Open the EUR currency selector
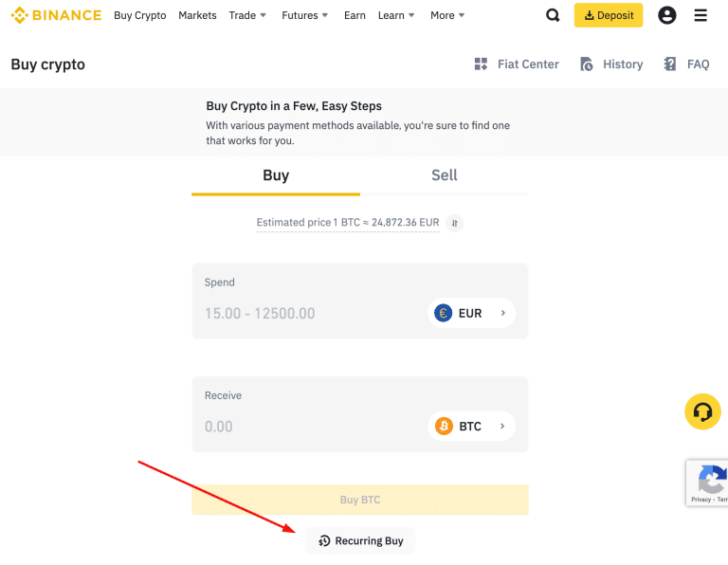Screen dimensions: 728x565 [471, 313]
